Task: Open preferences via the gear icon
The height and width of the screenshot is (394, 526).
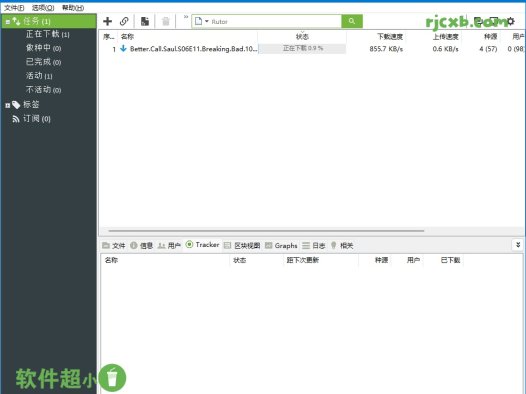Action: [x=511, y=21]
